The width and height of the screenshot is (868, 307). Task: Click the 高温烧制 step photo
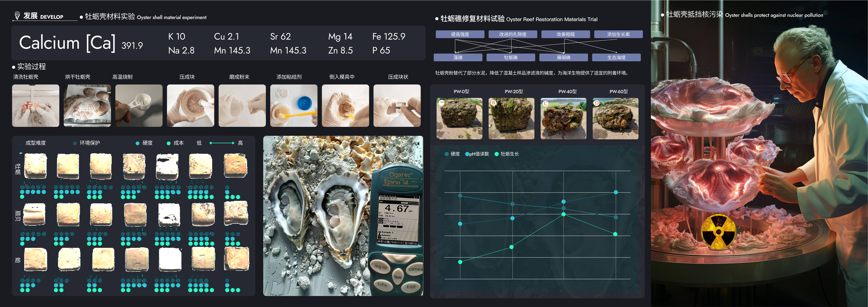[139, 105]
